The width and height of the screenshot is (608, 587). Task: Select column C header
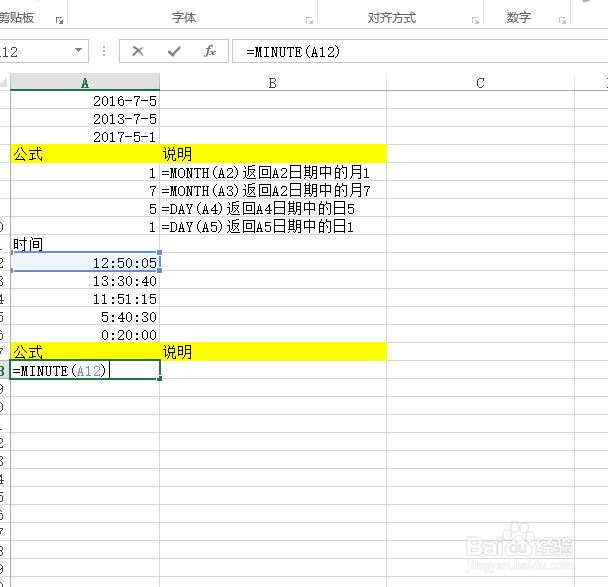tap(480, 82)
